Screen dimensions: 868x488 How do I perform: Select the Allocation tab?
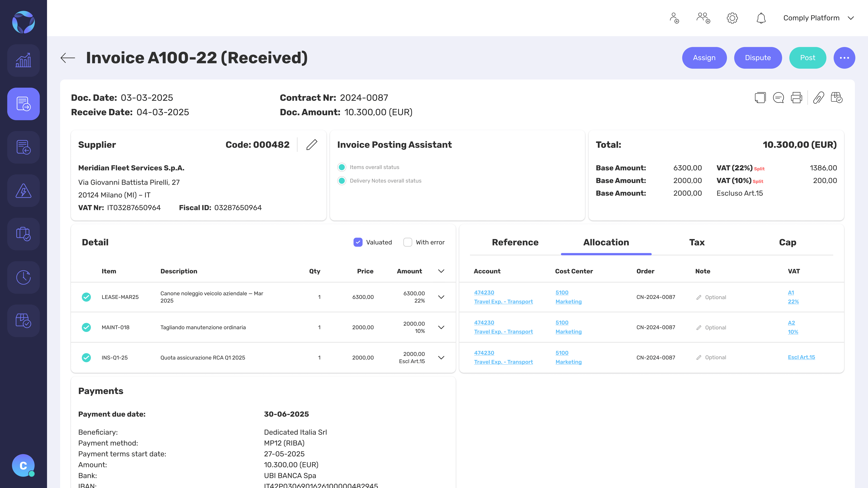606,243
